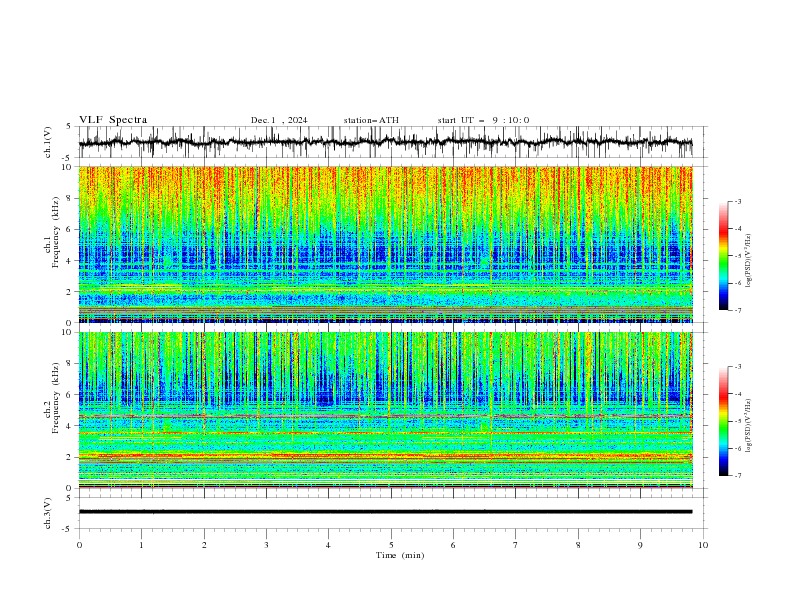792x612 pixels.
Task: Click the ch.1 log(PSD) colorbar label
Action: (749, 261)
